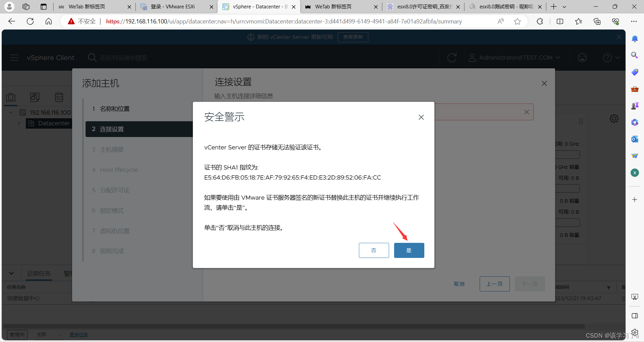Click the summary settings gear icon

614,119
